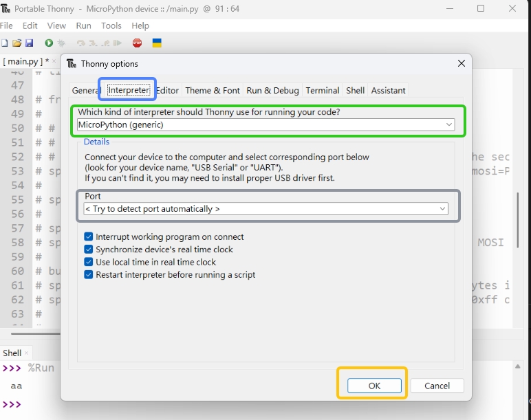Run current script with green play icon

pos(49,43)
